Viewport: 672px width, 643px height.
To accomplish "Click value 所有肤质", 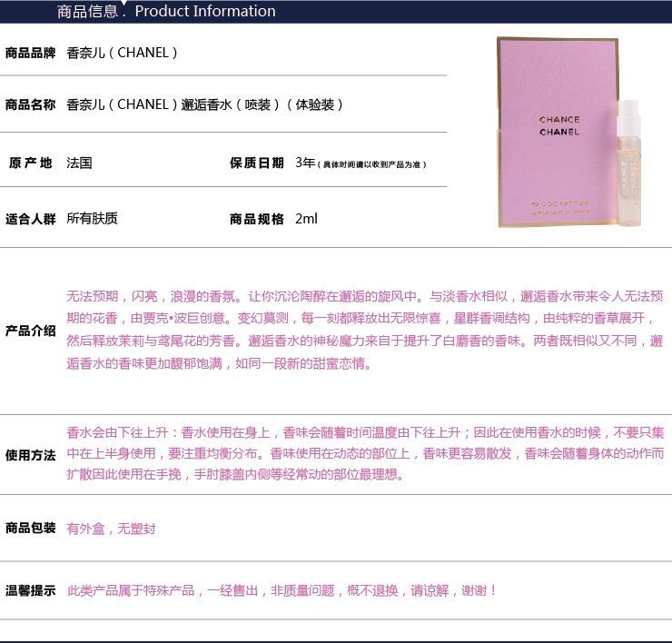I will [x=92, y=219].
